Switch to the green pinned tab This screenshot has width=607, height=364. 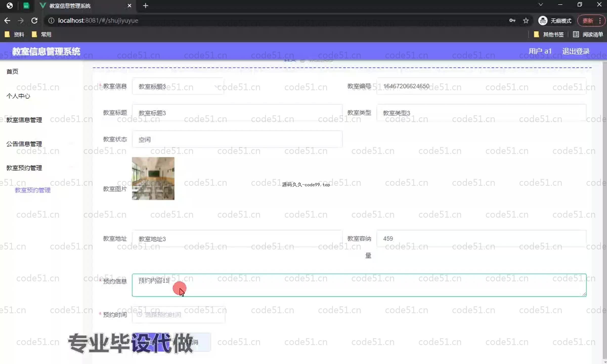26,6
